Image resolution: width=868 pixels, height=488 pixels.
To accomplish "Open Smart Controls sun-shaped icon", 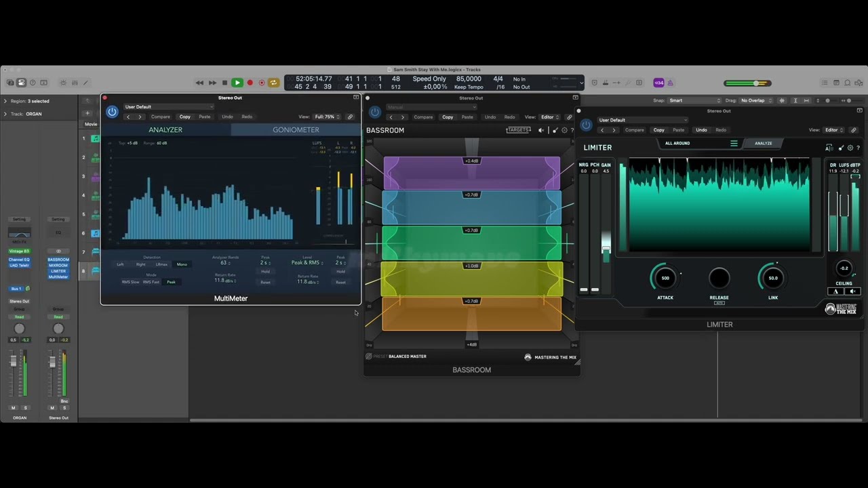I will [x=63, y=83].
